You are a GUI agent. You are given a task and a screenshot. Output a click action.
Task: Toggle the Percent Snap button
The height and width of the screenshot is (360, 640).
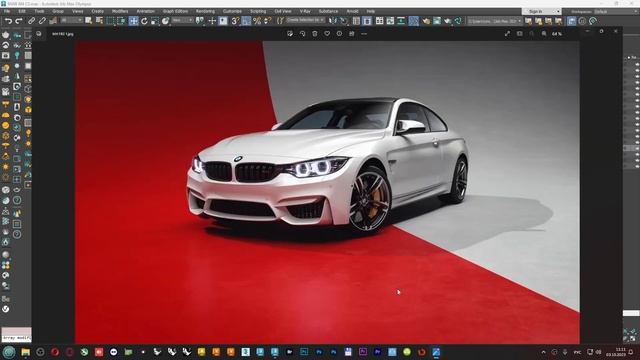(x=257, y=21)
